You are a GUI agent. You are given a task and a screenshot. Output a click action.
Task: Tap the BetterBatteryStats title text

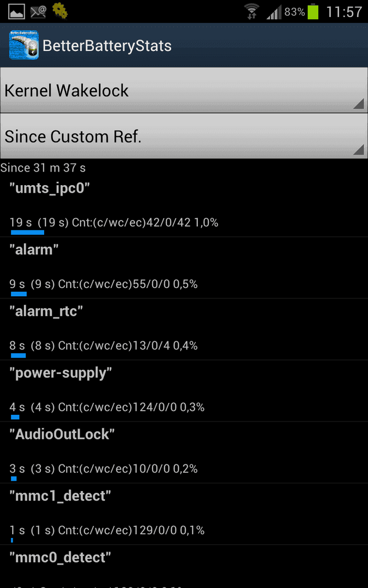click(x=107, y=46)
